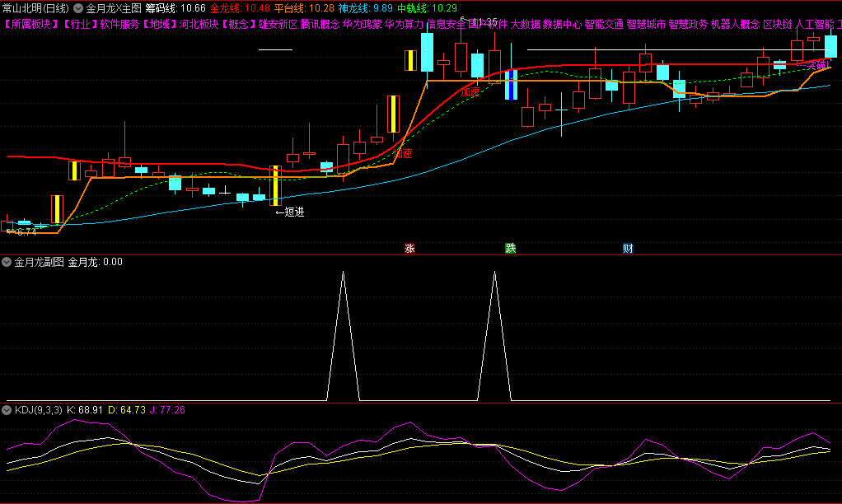
Task: Click the 机器人概念 concept tag
Action: (736, 24)
